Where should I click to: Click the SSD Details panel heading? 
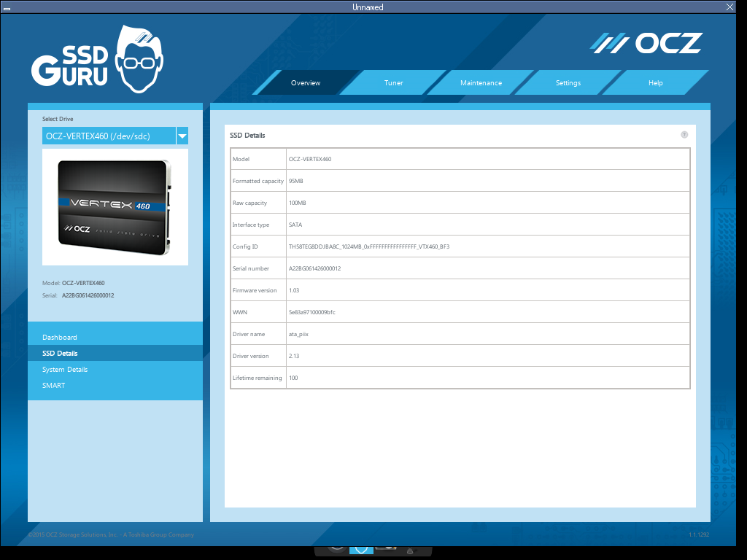[x=247, y=135]
